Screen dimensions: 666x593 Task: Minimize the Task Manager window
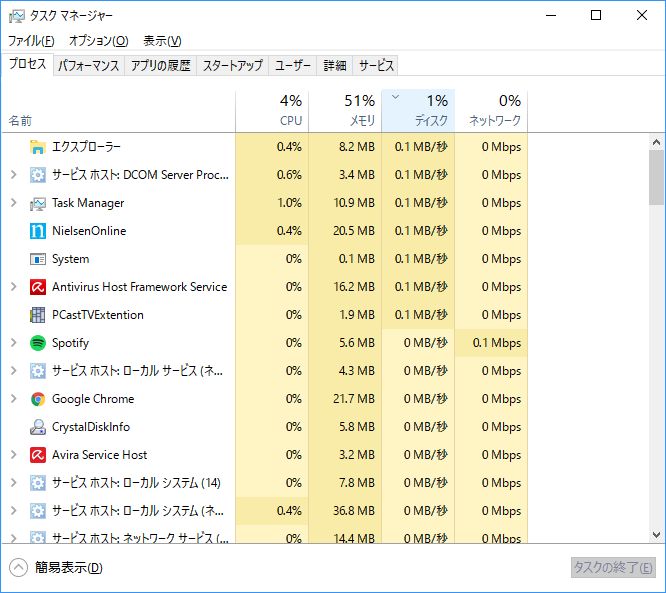click(551, 16)
